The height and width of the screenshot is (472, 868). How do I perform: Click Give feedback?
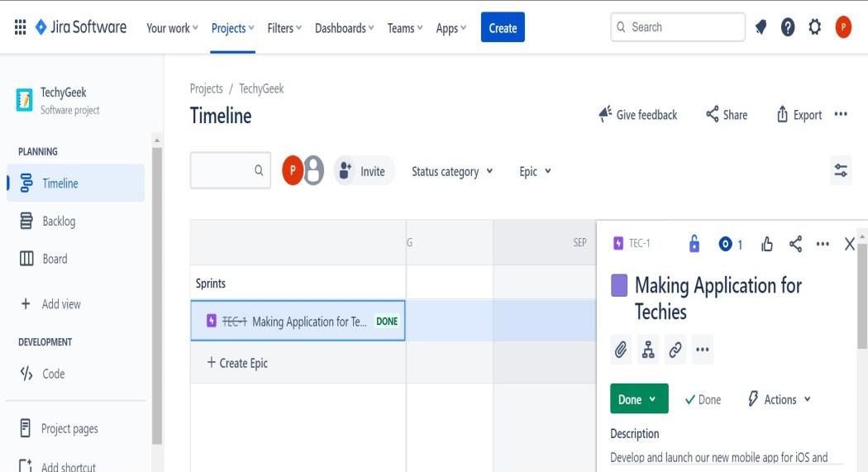[x=637, y=115]
